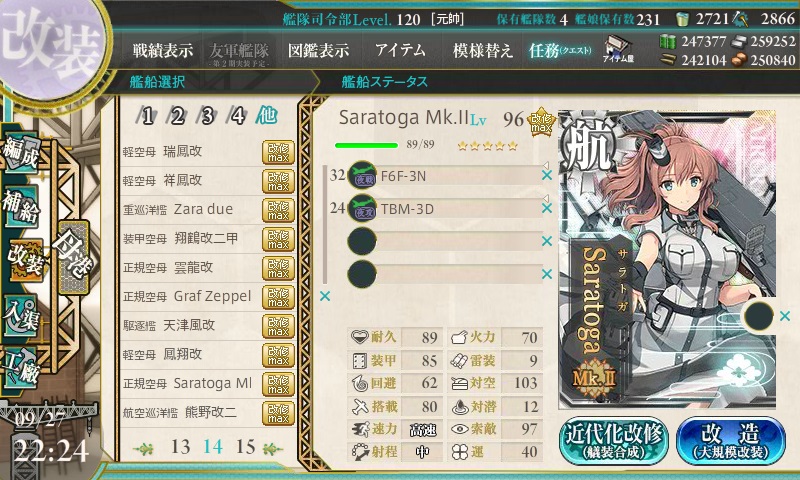Go to previous ship list page arrow
This screenshot has width=800, height=480.
click(x=143, y=448)
